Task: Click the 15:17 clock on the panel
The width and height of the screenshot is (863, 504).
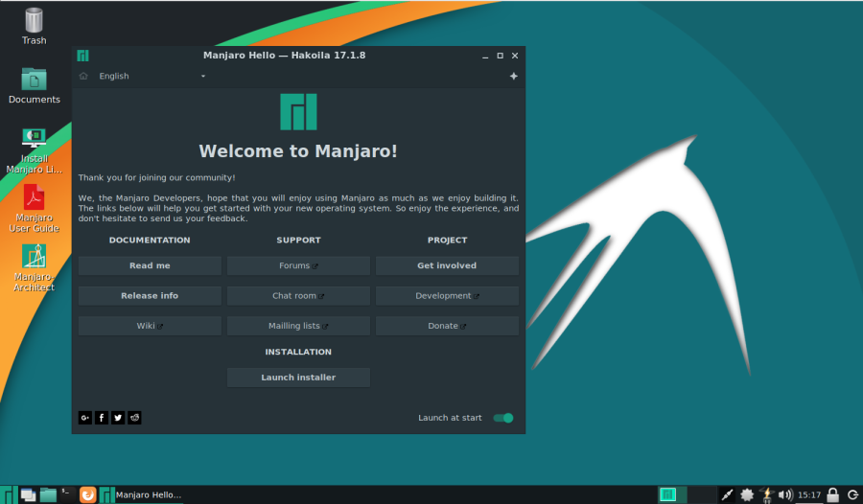Action: point(809,494)
